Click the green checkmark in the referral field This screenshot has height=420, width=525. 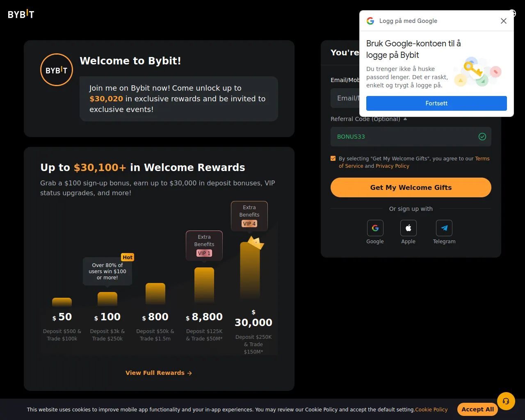point(482,137)
